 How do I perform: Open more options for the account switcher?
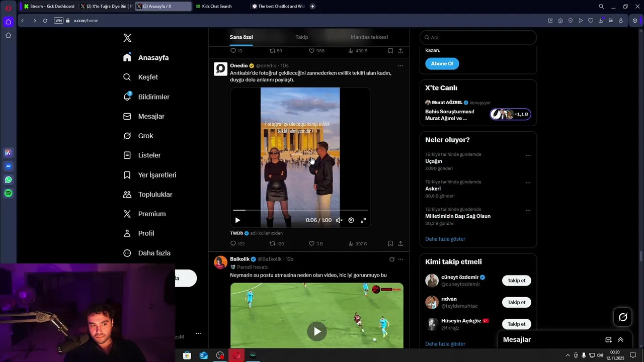(x=198, y=333)
